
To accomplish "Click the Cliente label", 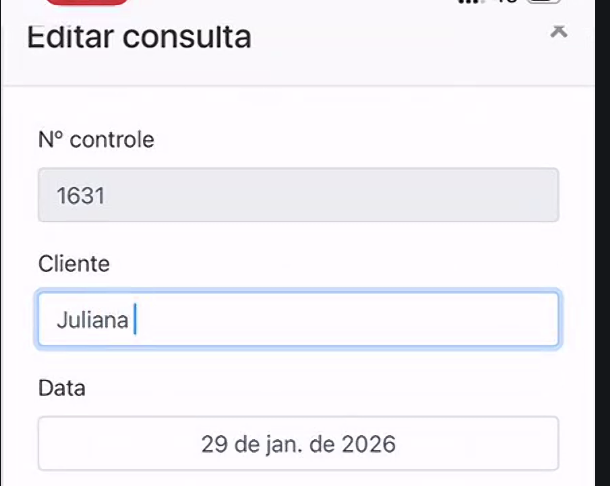I will [x=74, y=264].
